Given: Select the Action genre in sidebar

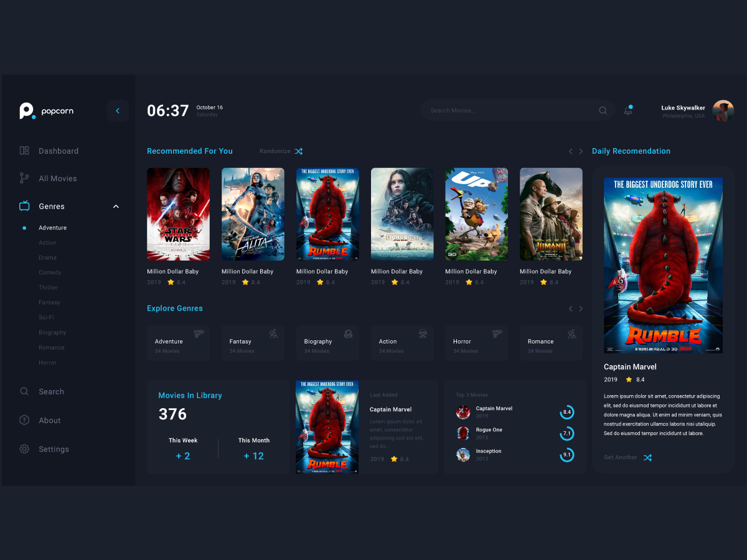Looking at the screenshot, I should (x=47, y=243).
